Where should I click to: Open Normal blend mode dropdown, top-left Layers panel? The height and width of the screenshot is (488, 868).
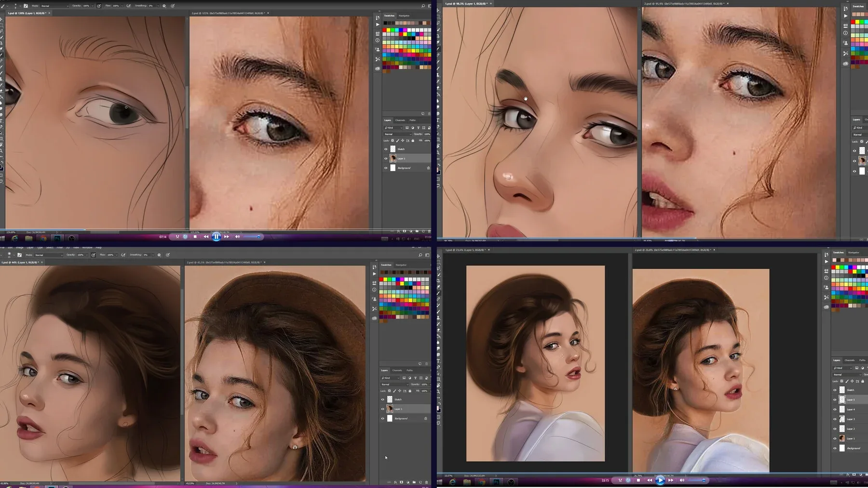[x=398, y=134]
